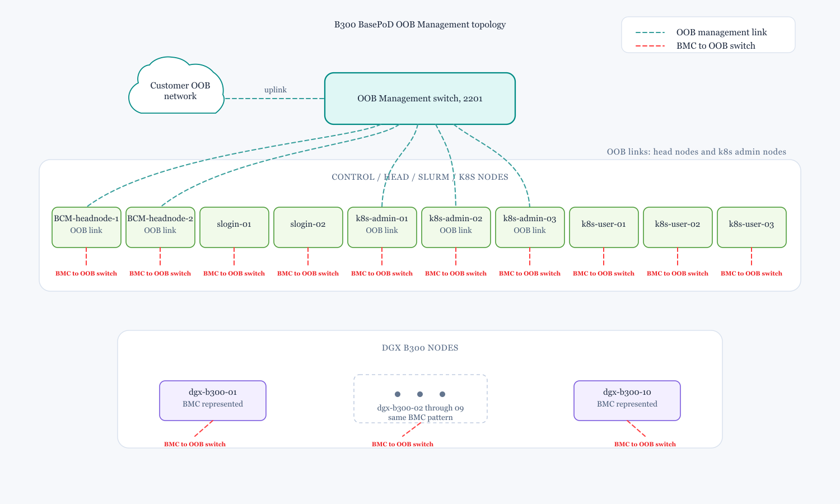This screenshot has height=504, width=840.
Task: Click the three ellipsis dots above dgx-b300-02 through 09
Action: 420,394
